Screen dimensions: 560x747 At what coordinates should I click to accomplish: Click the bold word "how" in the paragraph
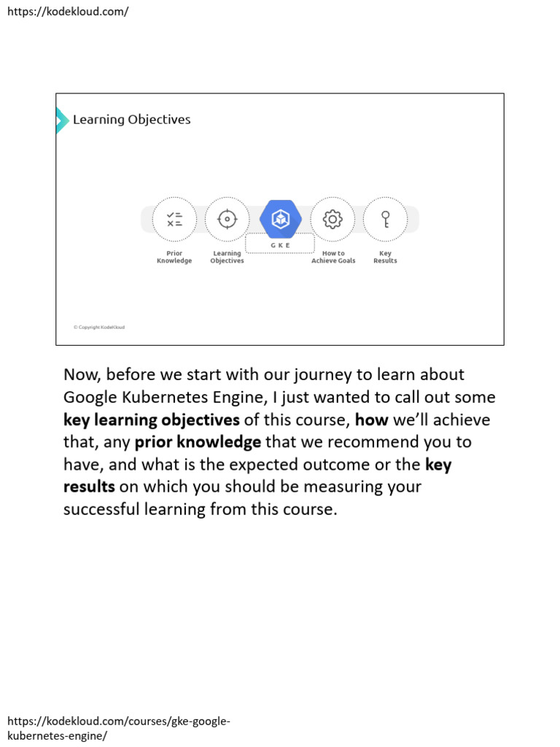tap(372, 420)
